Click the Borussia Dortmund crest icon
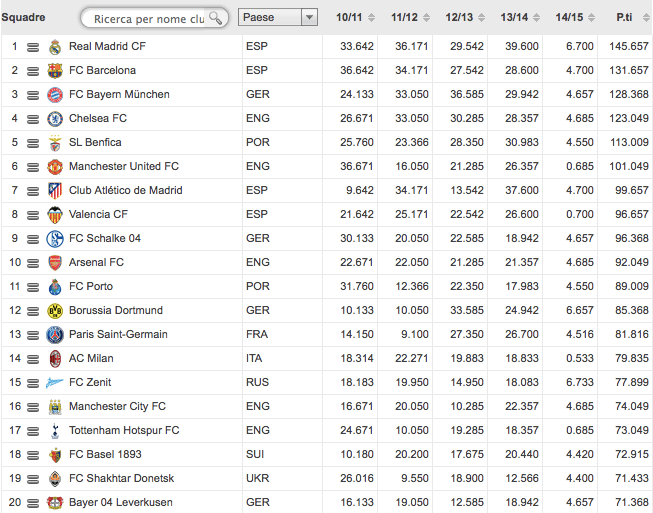This screenshot has width=653, height=513. coord(55,311)
